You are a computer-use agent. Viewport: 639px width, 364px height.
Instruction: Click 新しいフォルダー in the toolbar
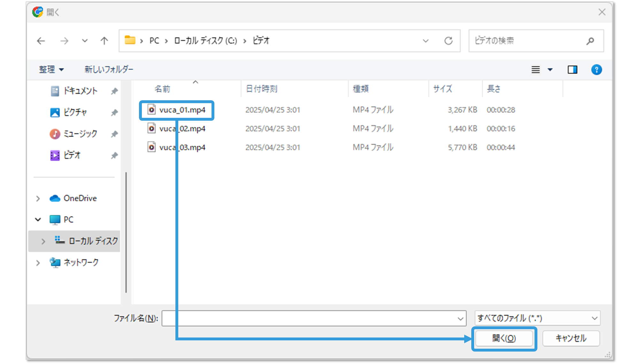[x=109, y=70]
